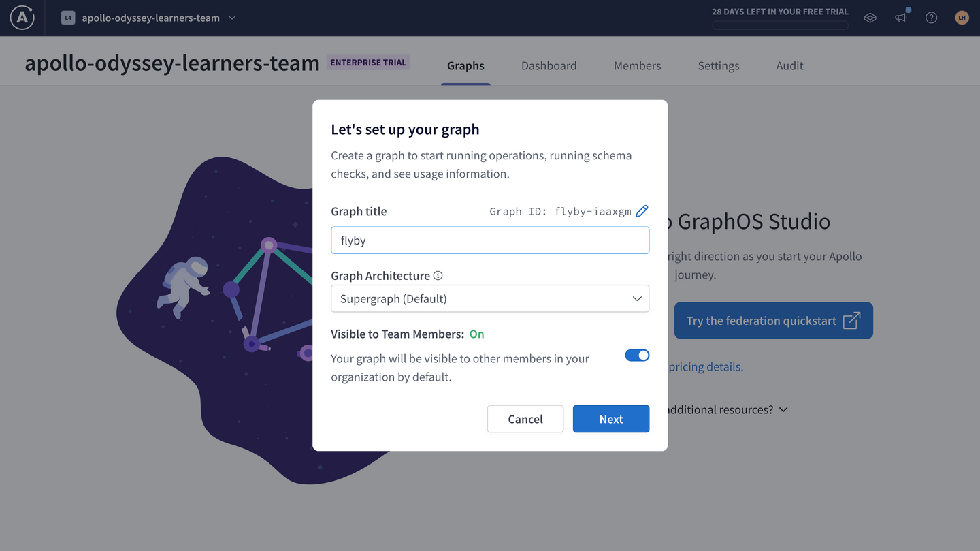The width and height of the screenshot is (980, 551).
Task: Open announcements via the megaphone icon
Action: [900, 18]
